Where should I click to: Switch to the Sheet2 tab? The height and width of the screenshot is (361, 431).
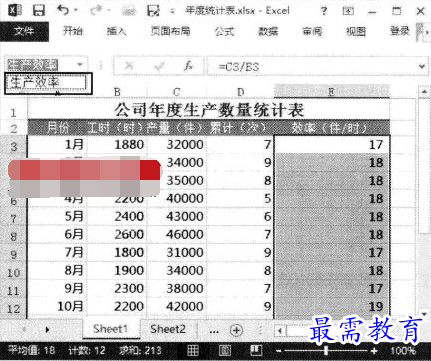tap(168, 329)
